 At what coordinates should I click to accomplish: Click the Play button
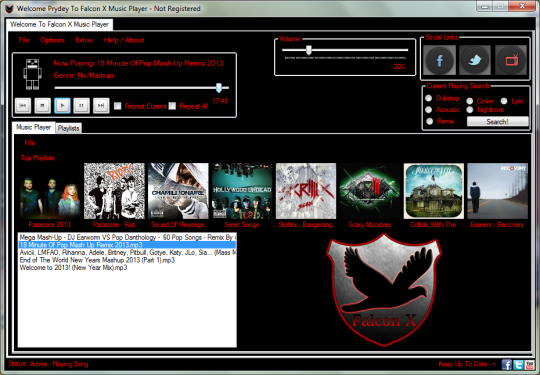pyautogui.click(x=62, y=106)
